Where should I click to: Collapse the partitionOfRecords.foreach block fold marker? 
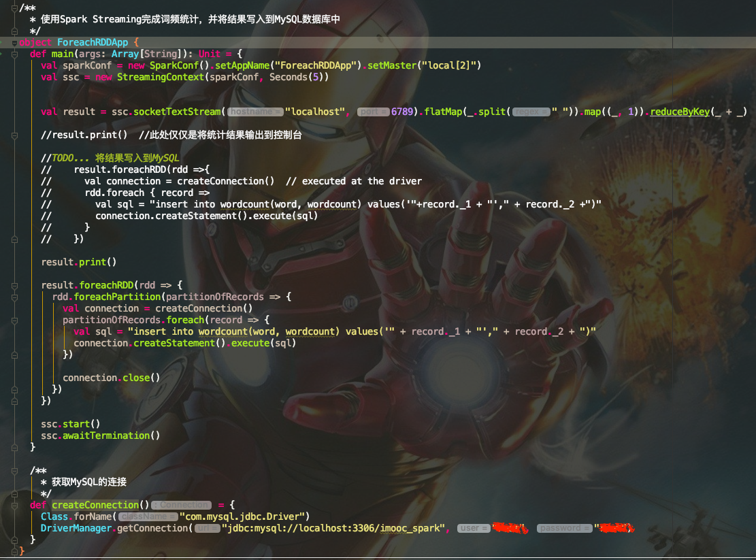pos(14,320)
